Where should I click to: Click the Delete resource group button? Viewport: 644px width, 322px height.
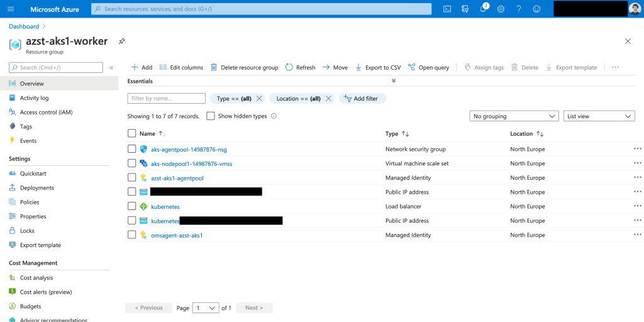click(244, 67)
